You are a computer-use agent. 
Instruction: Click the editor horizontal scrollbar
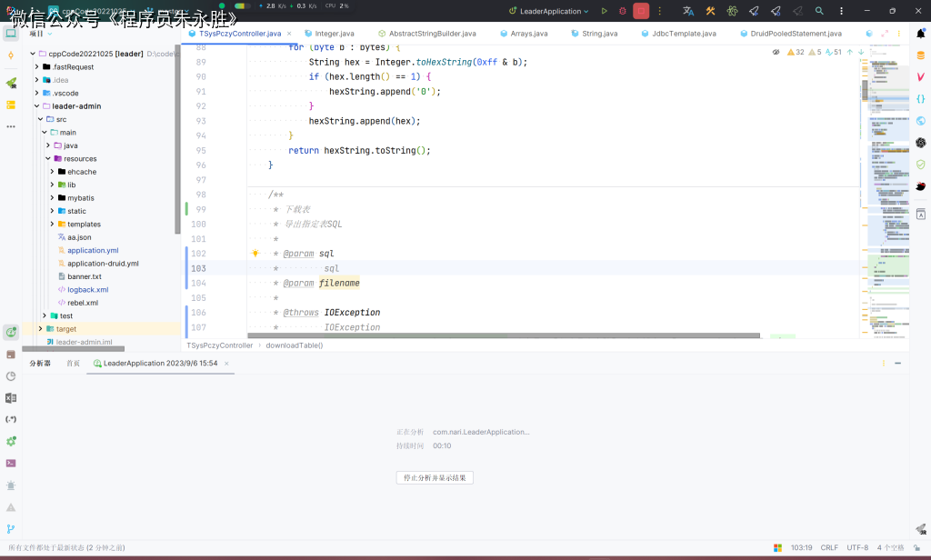[504, 335]
